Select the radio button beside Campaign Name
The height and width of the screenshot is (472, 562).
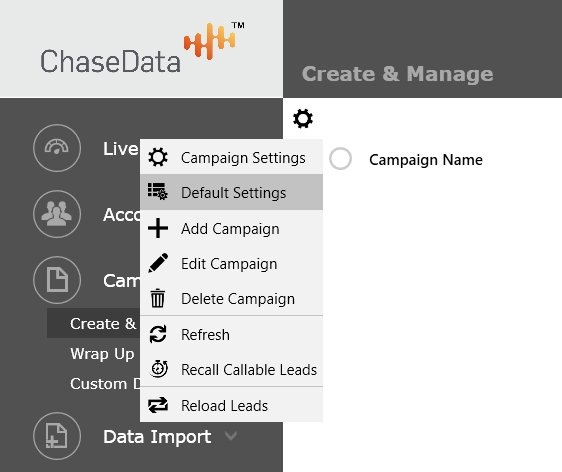pyautogui.click(x=340, y=158)
